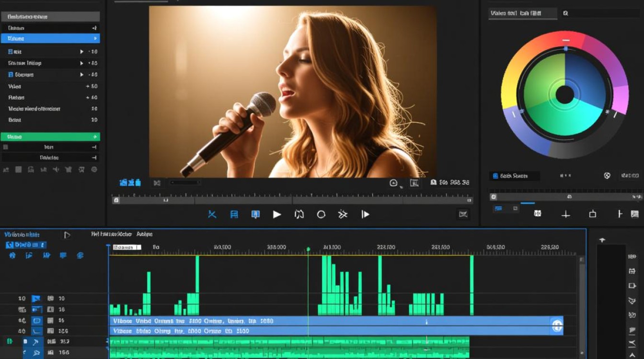Click the timeline timecode box at ruler start
The width and height of the screenshot is (644, 359).
click(x=127, y=247)
